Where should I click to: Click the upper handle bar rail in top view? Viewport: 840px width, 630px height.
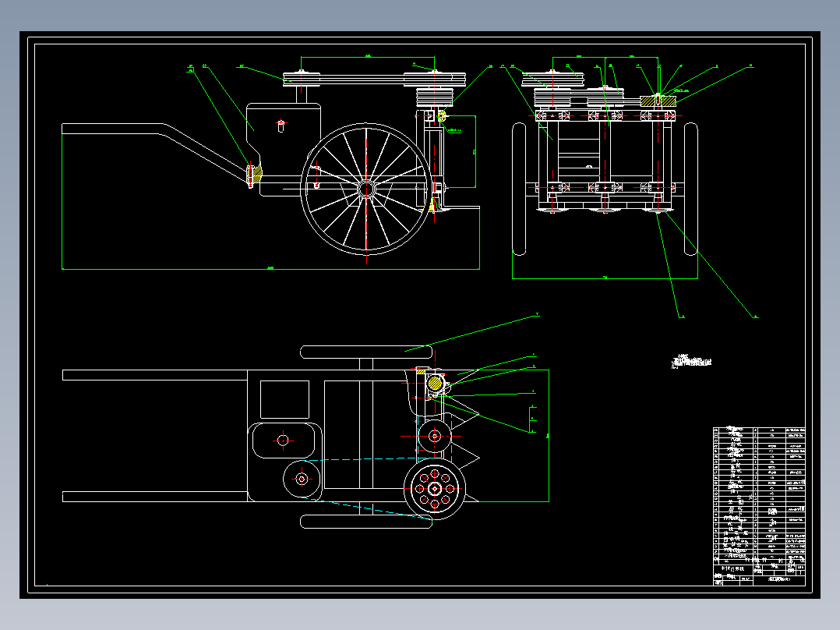155,375
